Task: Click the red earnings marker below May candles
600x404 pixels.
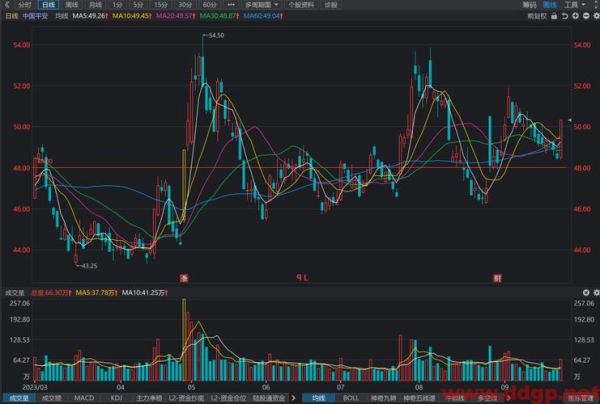Action: 184,275
